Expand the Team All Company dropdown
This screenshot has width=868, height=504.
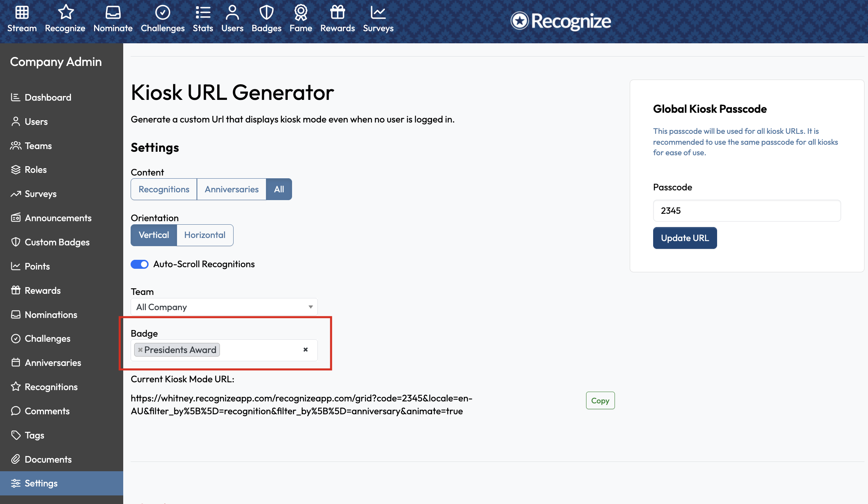[x=224, y=307]
